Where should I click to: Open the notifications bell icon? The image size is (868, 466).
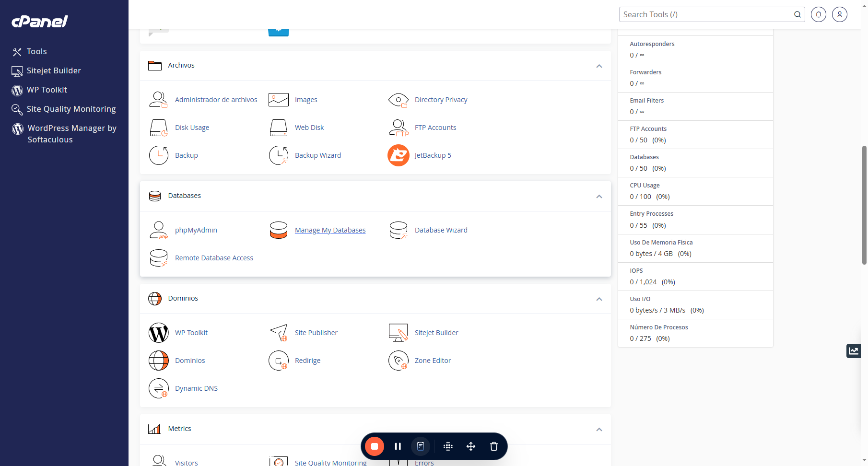[819, 14]
